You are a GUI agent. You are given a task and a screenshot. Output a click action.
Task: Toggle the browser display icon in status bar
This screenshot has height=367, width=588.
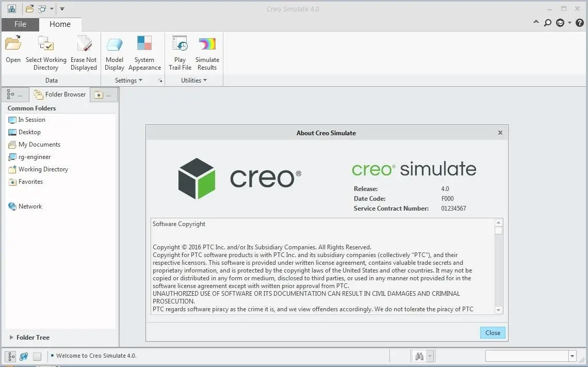24,356
